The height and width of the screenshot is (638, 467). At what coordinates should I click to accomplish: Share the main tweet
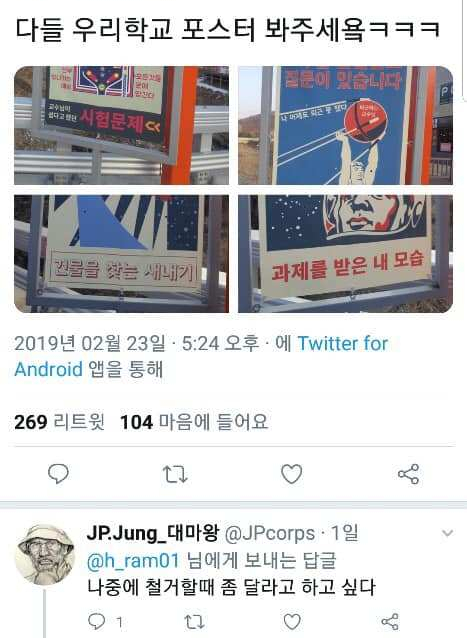click(x=408, y=474)
